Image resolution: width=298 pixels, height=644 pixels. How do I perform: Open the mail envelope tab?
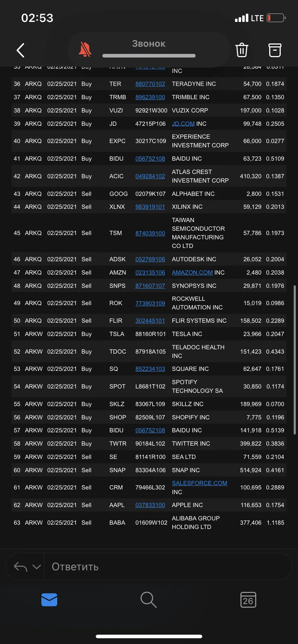click(x=49, y=599)
